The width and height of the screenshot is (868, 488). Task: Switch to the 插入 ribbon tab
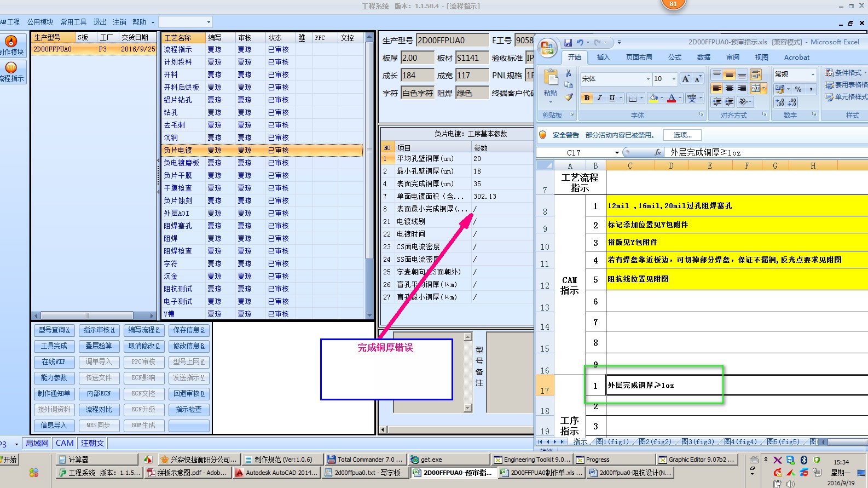click(x=603, y=57)
